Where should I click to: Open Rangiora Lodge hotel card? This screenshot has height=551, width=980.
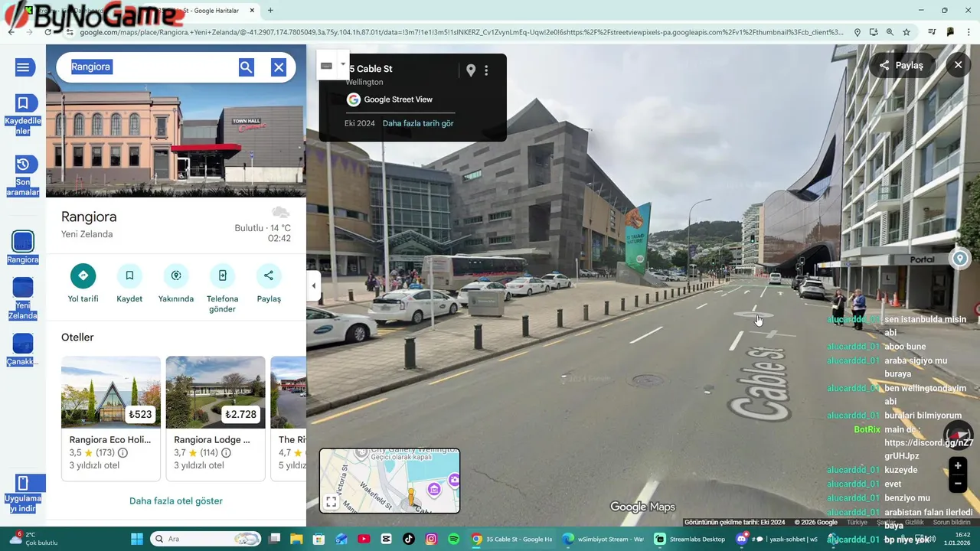pos(215,418)
